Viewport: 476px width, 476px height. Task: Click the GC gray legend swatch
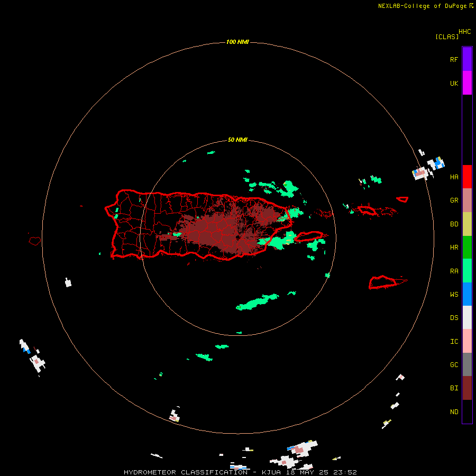coord(467,364)
